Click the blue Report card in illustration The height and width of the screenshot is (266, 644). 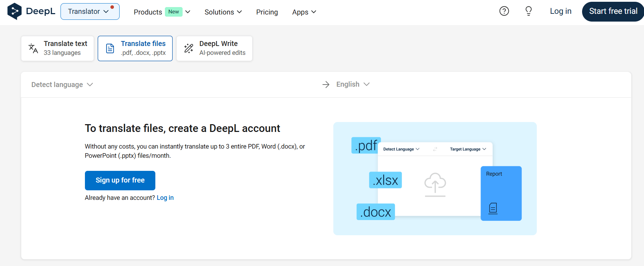(x=501, y=193)
